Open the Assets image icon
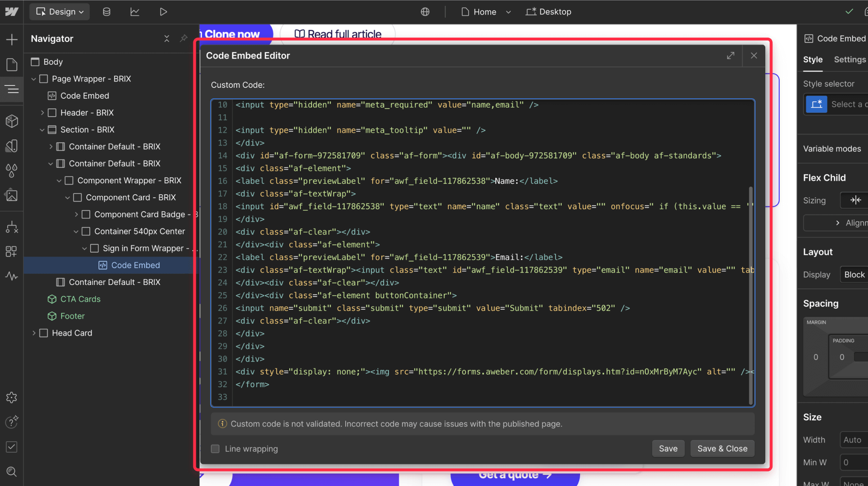The height and width of the screenshot is (486, 868). pyautogui.click(x=12, y=195)
